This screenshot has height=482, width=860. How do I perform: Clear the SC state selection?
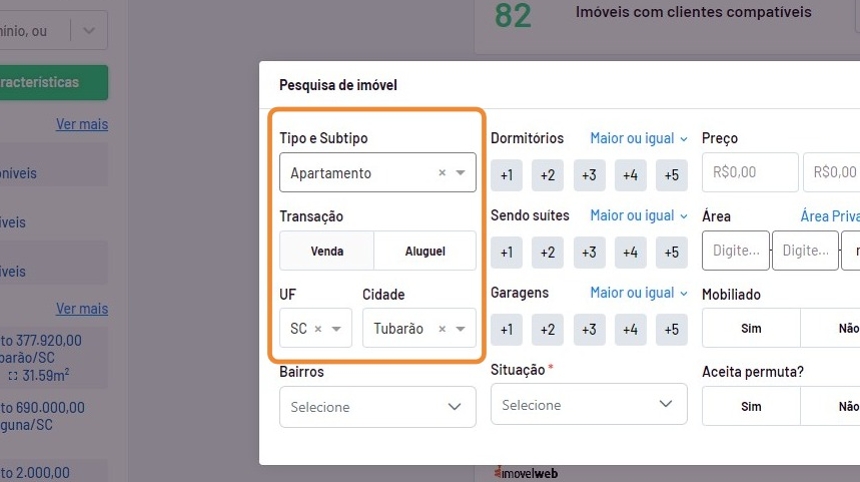tap(318, 329)
